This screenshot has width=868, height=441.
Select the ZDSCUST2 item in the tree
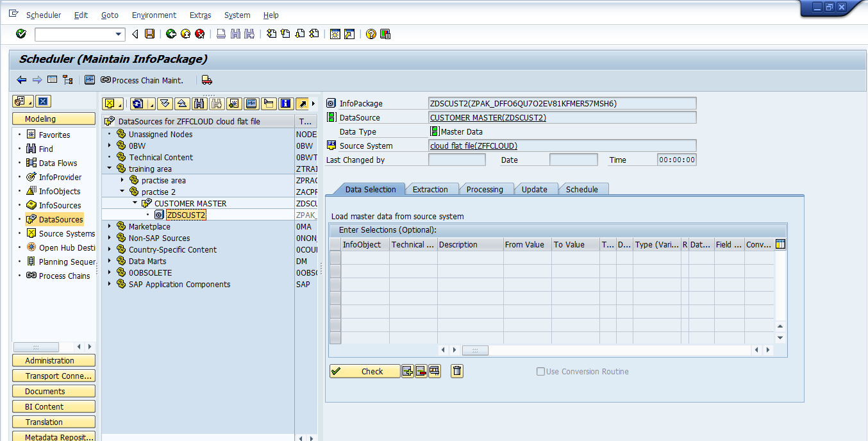185,215
